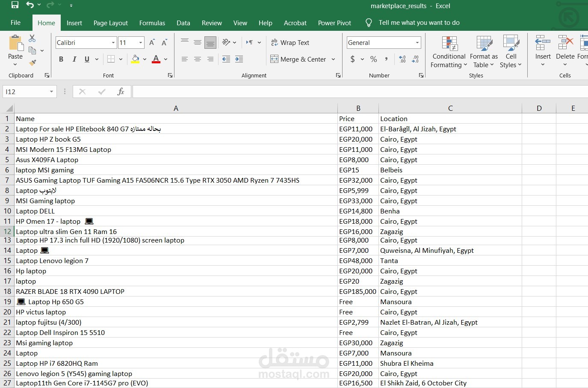Click the Cut scissors icon
The width and height of the screenshot is (588, 388).
[x=32, y=39]
